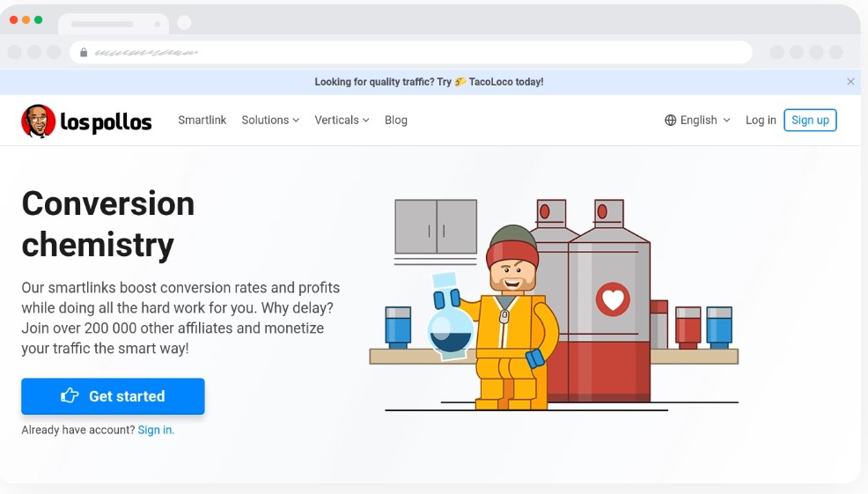The height and width of the screenshot is (494, 868).
Task: Open the Blog navigation item
Action: coord(395,121)
